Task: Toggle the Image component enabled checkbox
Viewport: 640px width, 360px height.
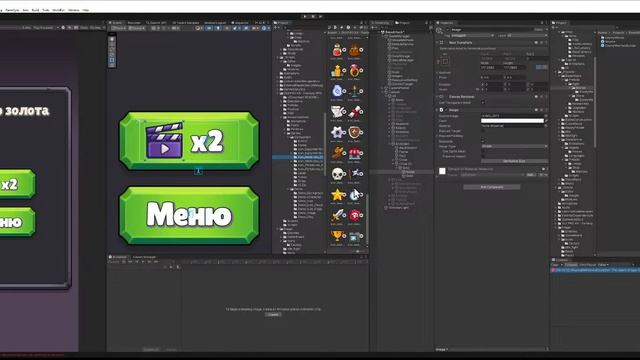Action: tap(446, 110)
